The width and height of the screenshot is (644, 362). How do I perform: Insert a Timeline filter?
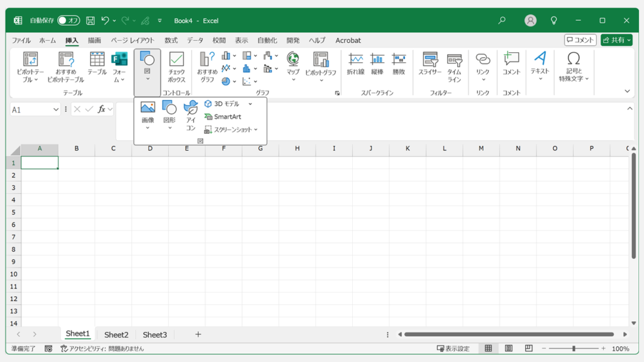pos(454,67)
